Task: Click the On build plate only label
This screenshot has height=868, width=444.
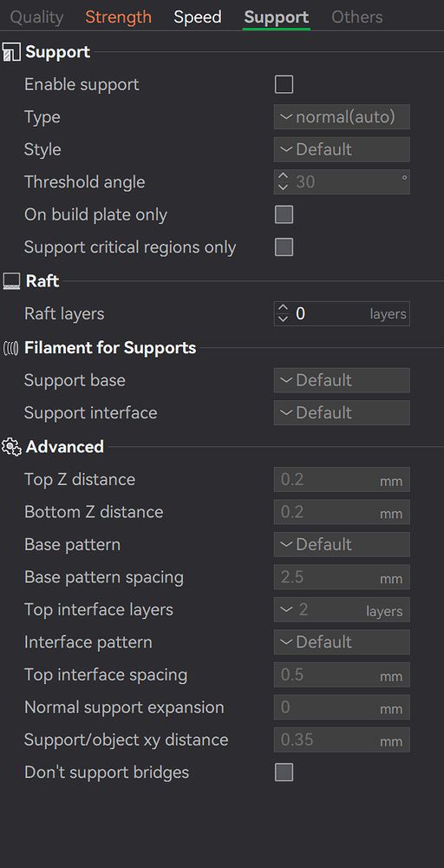Action: point(95,214)
